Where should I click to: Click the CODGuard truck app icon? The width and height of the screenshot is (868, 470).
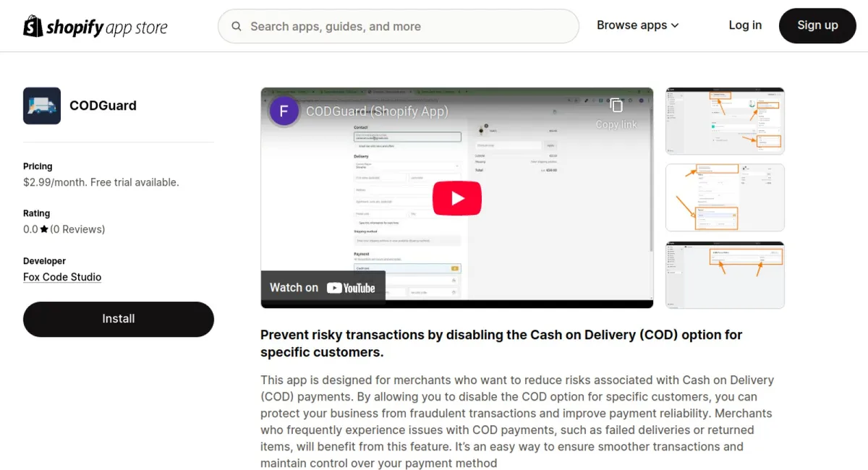click(42, 106)
